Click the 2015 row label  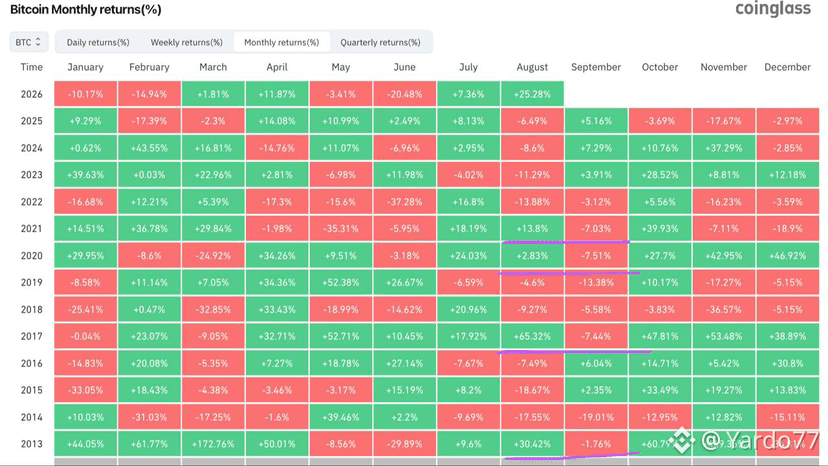(32, 390)
